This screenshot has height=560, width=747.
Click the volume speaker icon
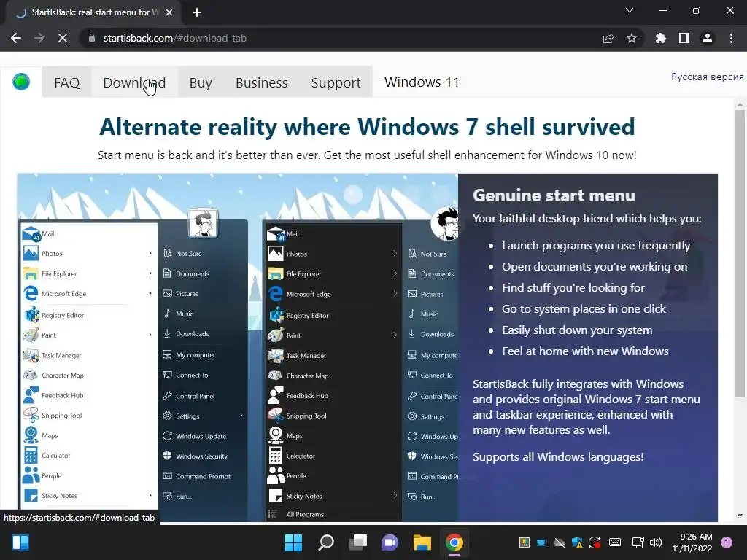coord(656,542)
